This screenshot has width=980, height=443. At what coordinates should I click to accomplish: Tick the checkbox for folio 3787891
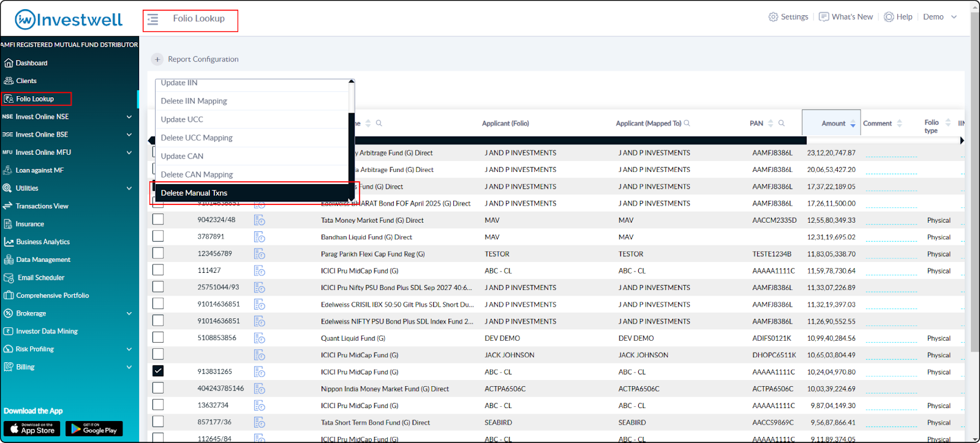click(x=158, y=236)
